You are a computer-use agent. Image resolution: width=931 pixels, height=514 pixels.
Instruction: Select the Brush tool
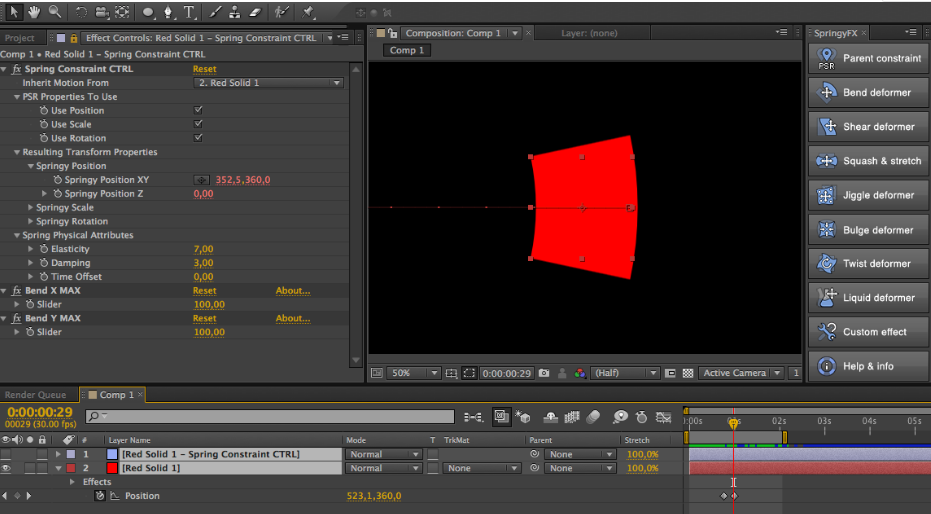pos(215,12)
